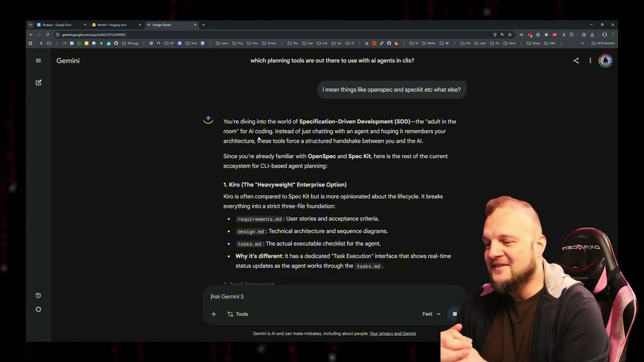The width and height of the screenshot is (644, 362).
Task: Expand the All Bookmarks folder
Action: (603, 43)
